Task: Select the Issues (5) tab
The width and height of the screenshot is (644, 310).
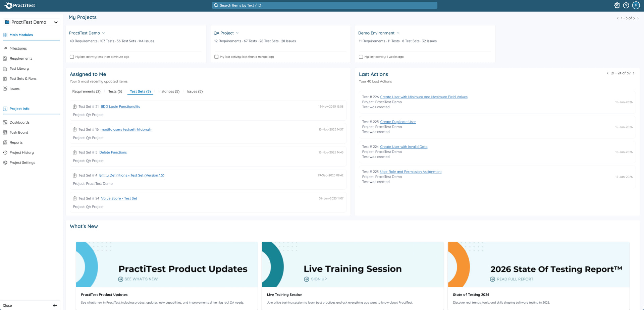Action: coord(195,91)
